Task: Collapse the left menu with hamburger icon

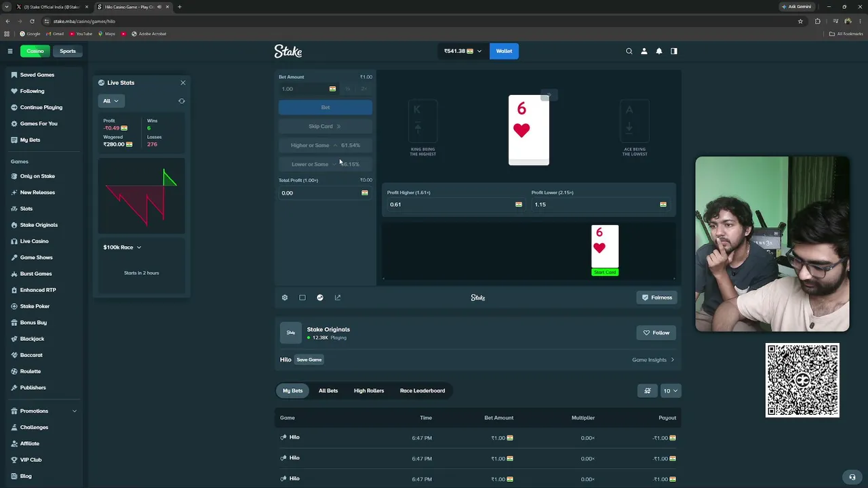Action: point(10,51)
